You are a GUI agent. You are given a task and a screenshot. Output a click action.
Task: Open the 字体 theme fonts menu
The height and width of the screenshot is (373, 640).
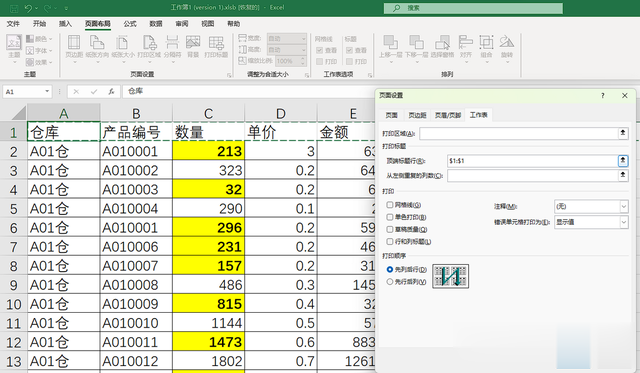click(x=39, y=51)
